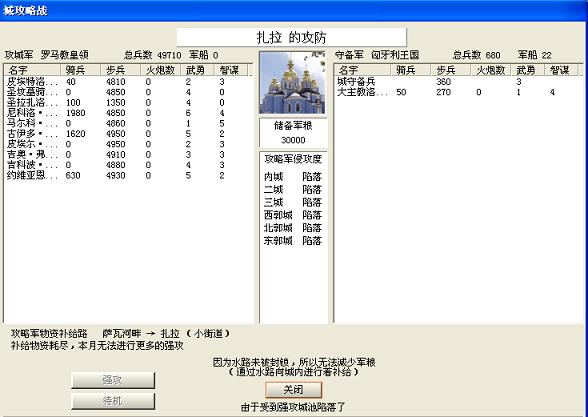
Task: Click the 西郭城 陷落 status line
Action: (x=293, y=215)
